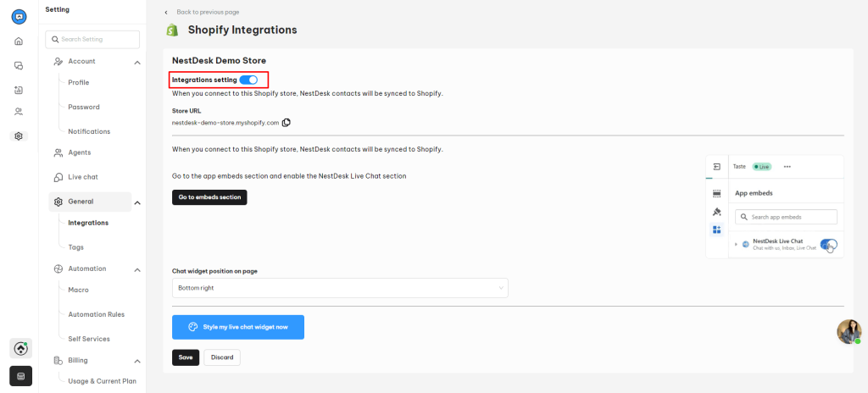Screen dimensions: 868x393
Task: Copy the store URL with copy icon
Action: tap(287, 123)
